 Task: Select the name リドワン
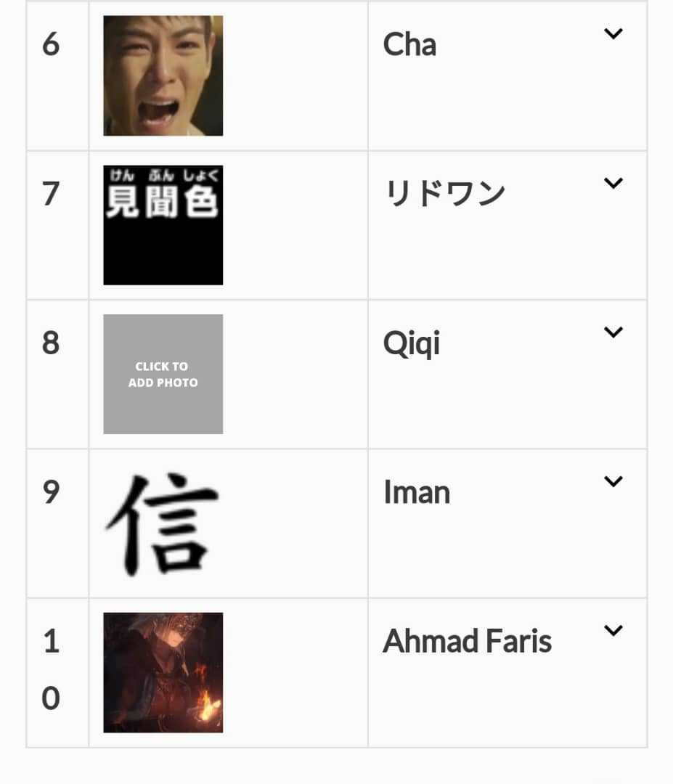445,194
